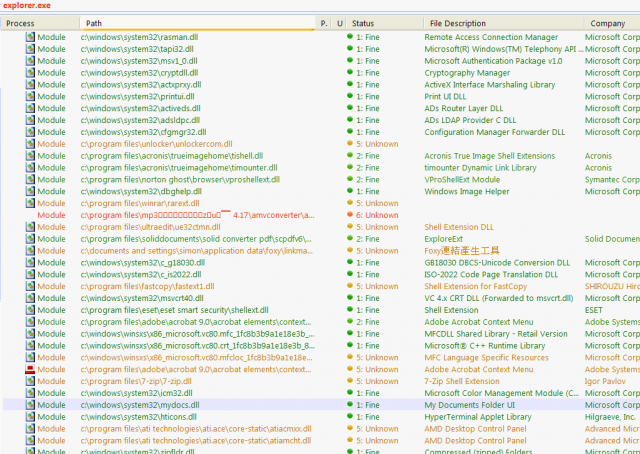Click the module icon beside tapi32.dll
Image resolution: width=640 pixels, height=454 pixels.
(30, 49)
